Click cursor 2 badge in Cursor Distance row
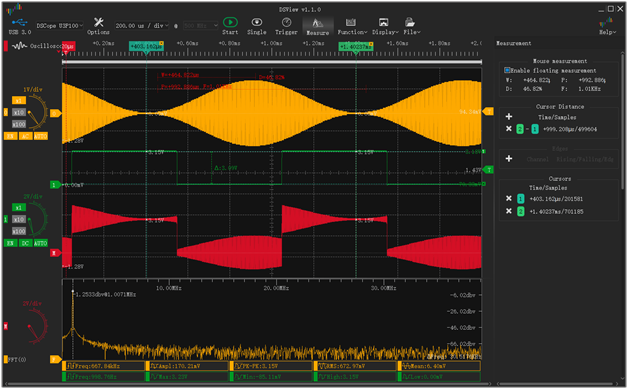This screenshot has width=628, height=389. [x=520, y=129]
